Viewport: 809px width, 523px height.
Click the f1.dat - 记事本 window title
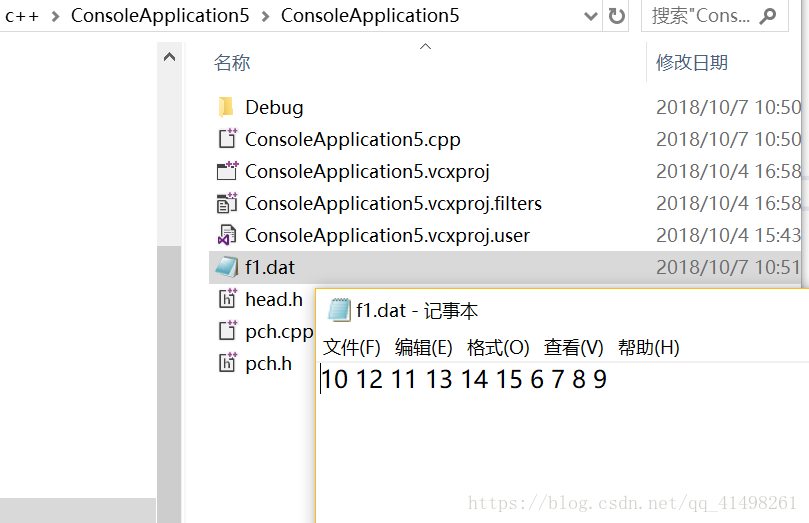(417, 310)
